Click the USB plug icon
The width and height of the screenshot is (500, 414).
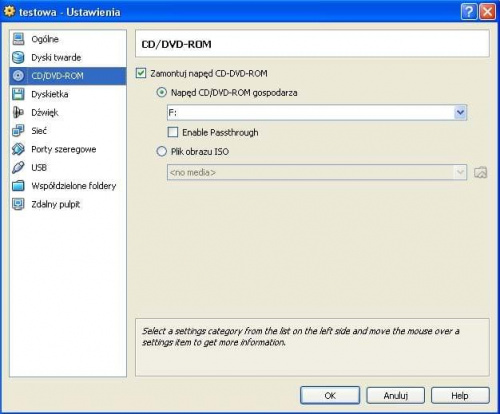18,167
